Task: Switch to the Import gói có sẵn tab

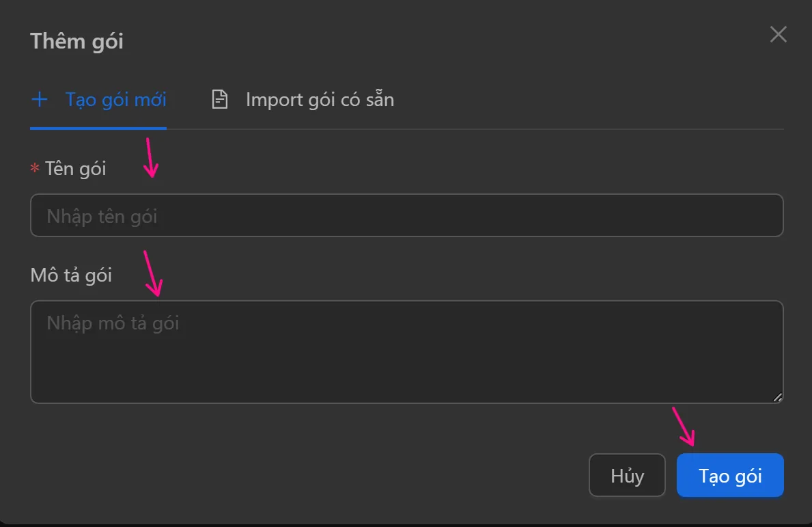Action: [x=319, y=99]
